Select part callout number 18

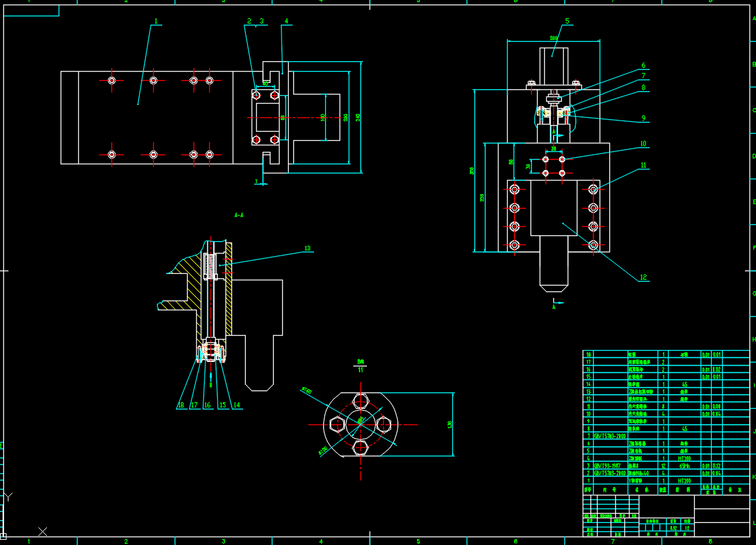181,405
